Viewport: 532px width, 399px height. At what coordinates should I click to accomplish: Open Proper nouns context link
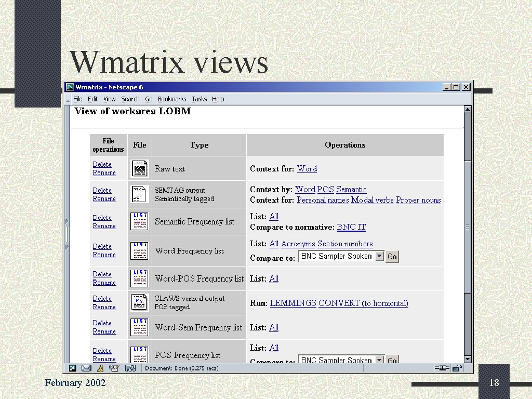pos(418,200)
